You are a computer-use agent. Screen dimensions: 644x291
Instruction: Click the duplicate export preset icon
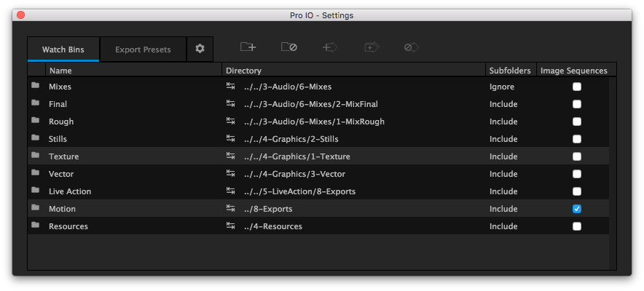coord(372,48)
